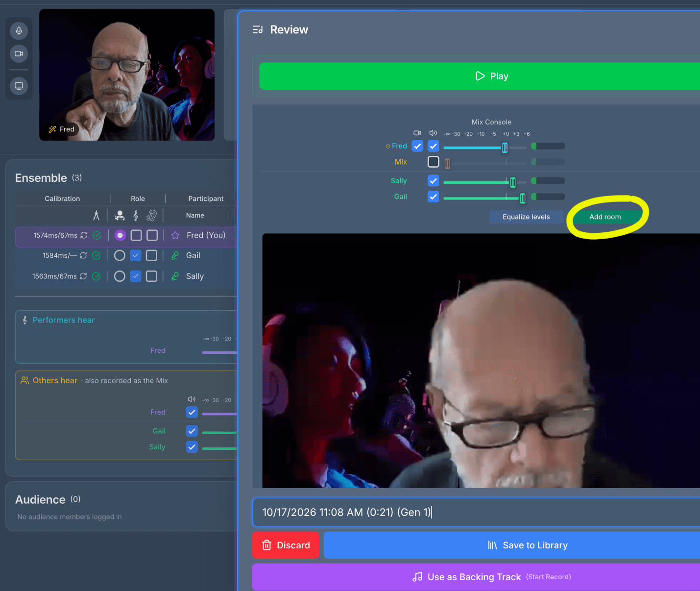
Task: Click the Review panel playlist icon
Action: click(x=258, y=30)
